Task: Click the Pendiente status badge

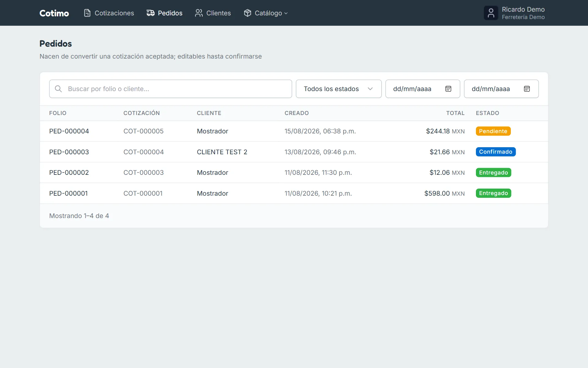Action: [493, 131]
